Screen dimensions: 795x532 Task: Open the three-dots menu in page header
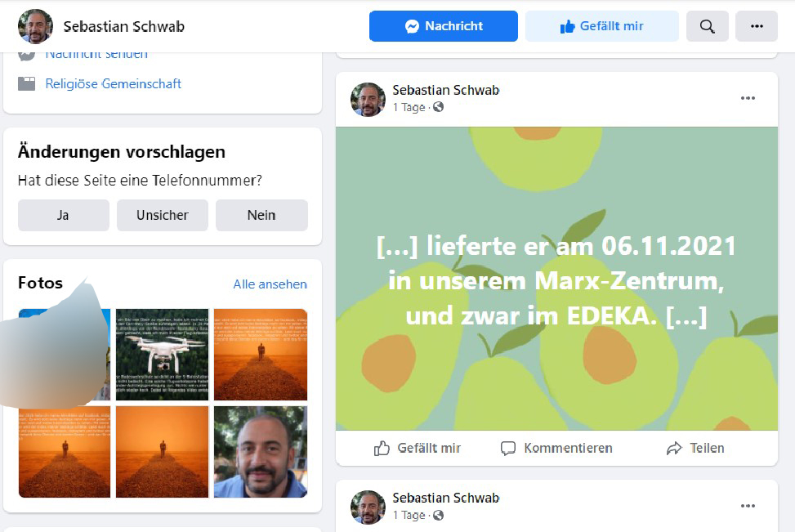[x=757, y=26]
